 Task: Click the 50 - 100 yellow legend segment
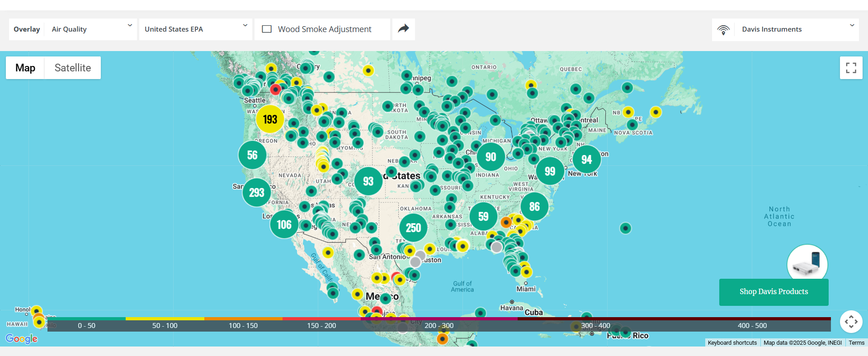tap(165, 324)
